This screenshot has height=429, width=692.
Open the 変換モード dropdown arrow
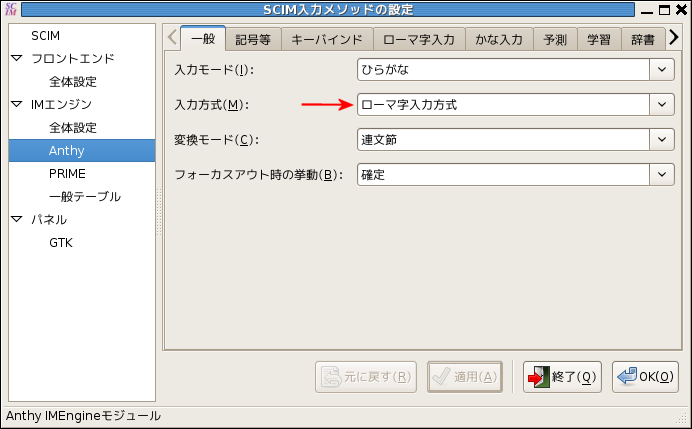pyautogui.click(x=662, y=139)
